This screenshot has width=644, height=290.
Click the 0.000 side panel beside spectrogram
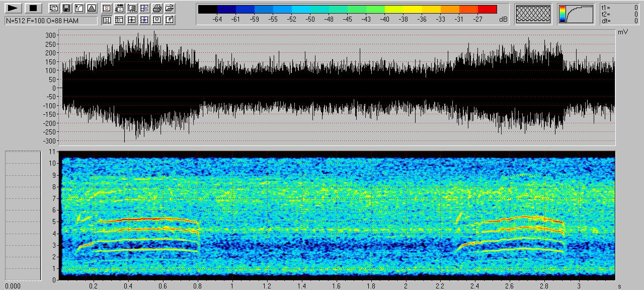tap(23, 215)
